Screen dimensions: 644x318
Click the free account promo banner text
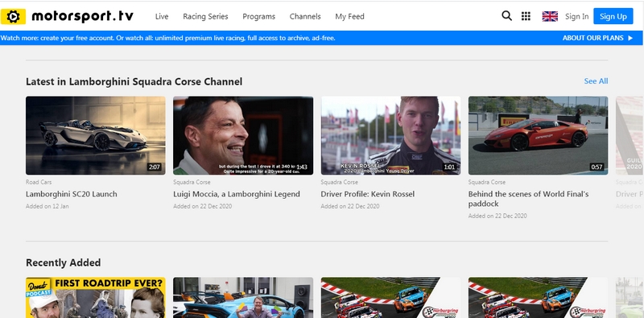[168, 38]
